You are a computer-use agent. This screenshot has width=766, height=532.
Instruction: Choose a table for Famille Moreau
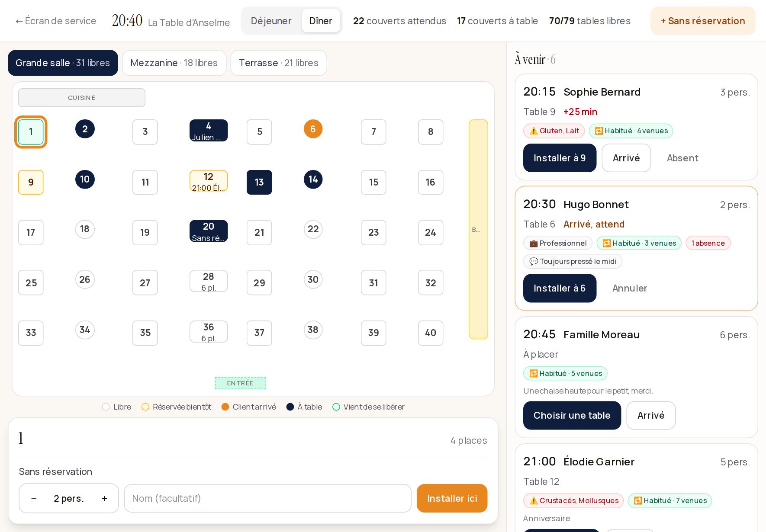(572, 416)
